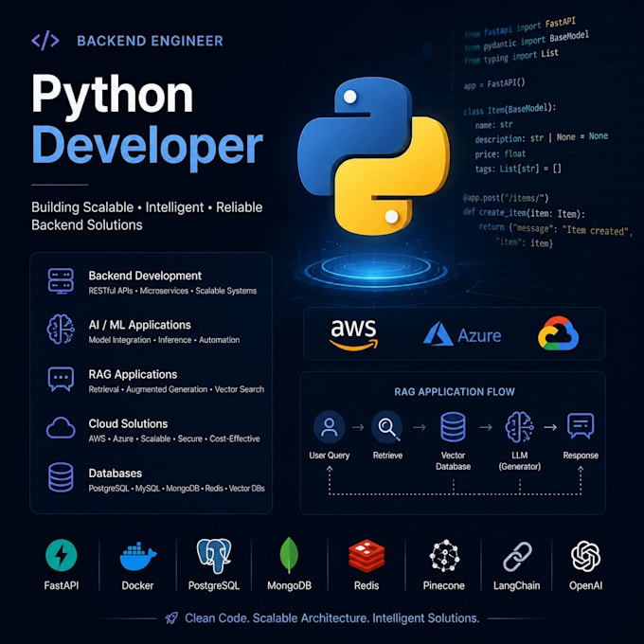Click the AWS logo

point(353,334)
